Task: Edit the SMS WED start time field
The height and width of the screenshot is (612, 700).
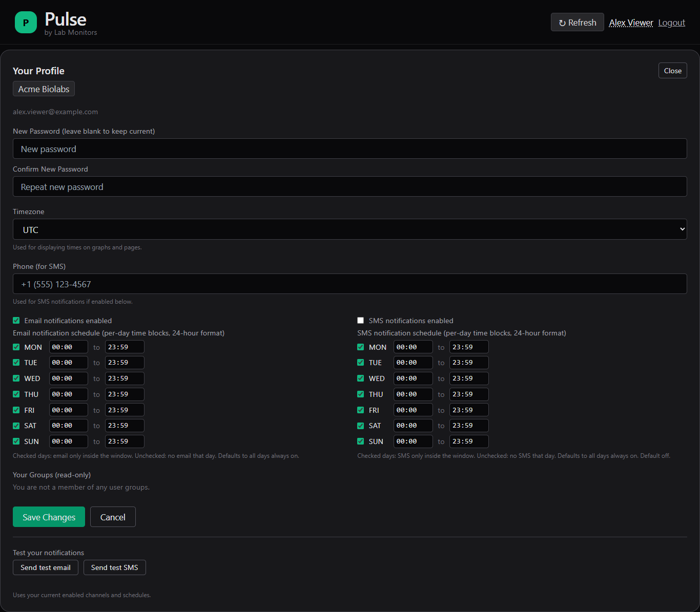Action: (413, 378)
